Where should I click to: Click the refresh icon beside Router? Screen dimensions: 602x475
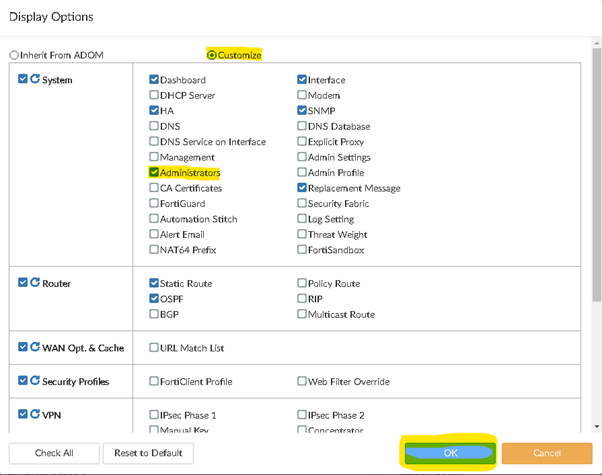click(x=35, y=283)
